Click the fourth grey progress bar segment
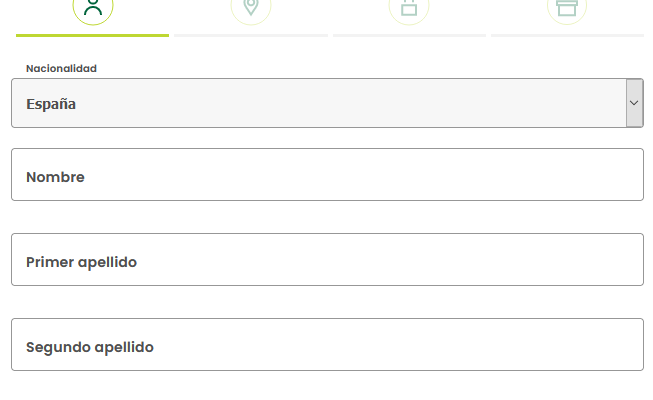Image resolution: width=653 pixels, height=400 pixels. click(568, 35)
